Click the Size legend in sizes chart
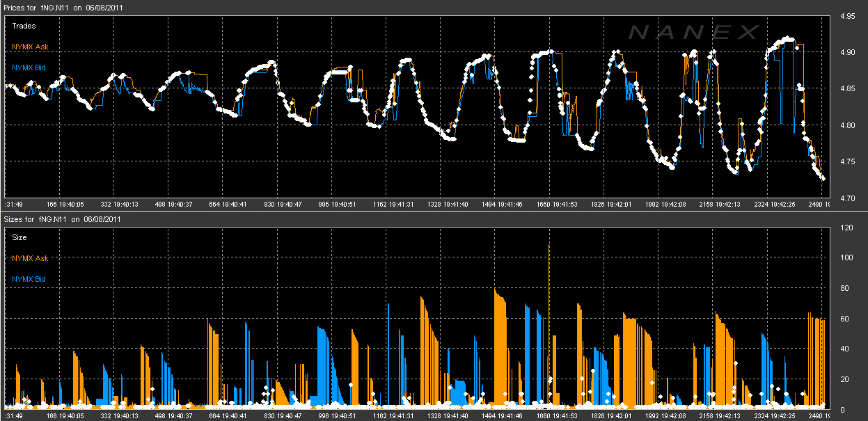Viewport: 868px width, 421px height. click(20, 237)
